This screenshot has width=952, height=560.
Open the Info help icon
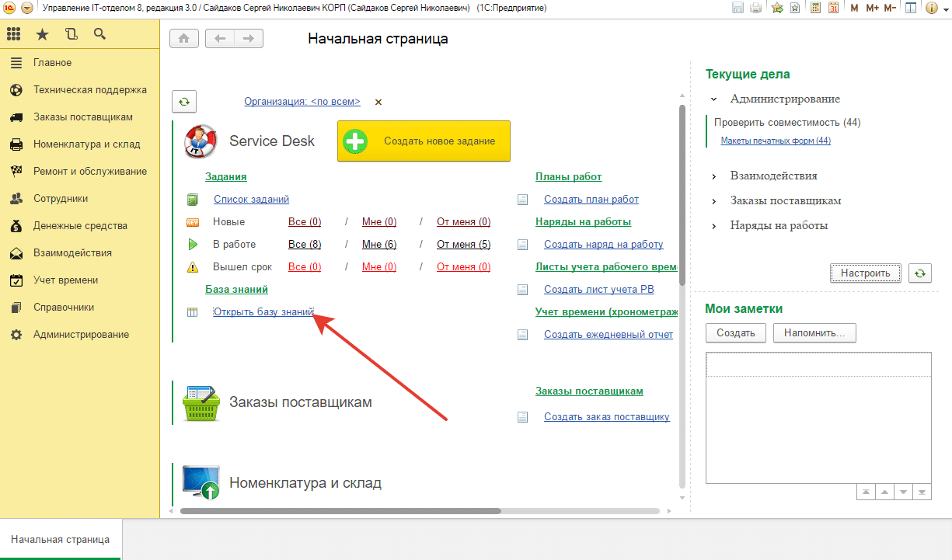930,8
